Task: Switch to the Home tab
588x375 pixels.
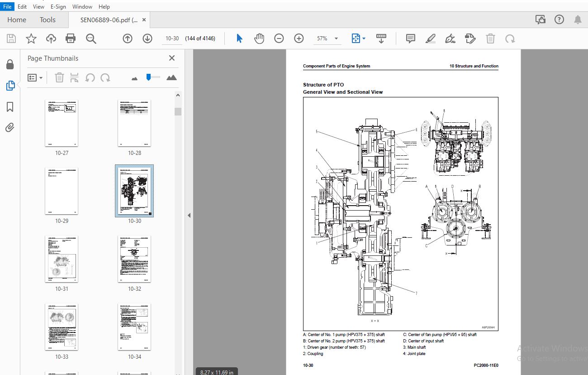Action: 17,20
